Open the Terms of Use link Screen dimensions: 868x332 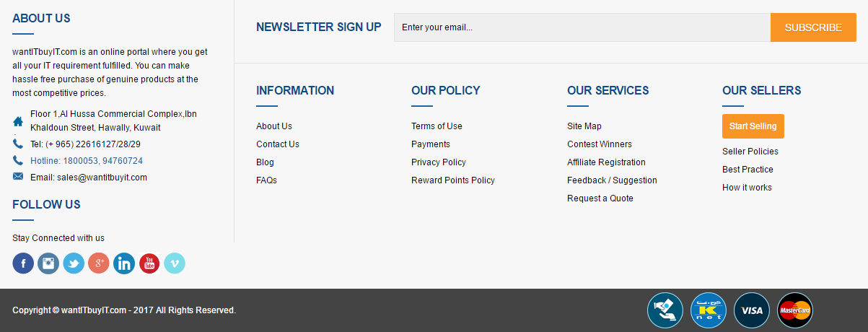pos(437,126)
